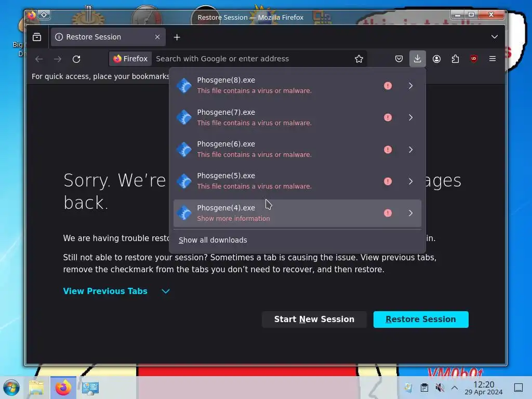The image size is (532, 399).
Task: Click the Phosgene(4).exe file icon
Action: click(x=184, y=213)
